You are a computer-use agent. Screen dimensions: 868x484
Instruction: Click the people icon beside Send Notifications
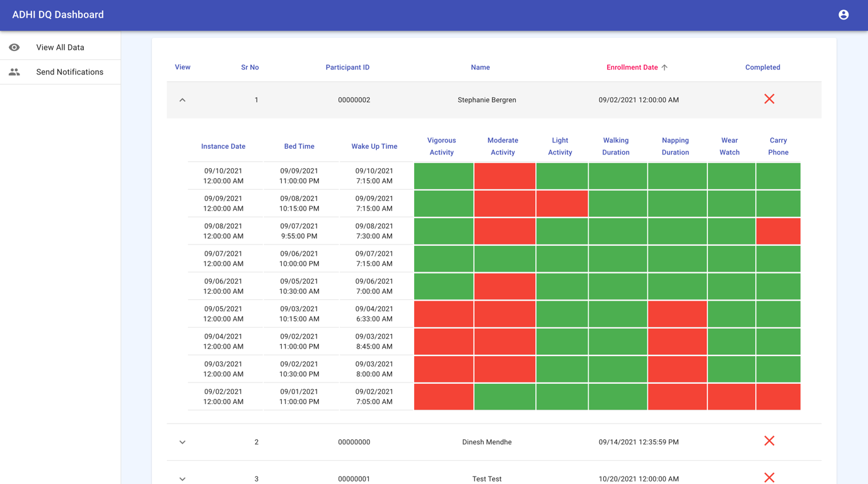pyautogui.click(x=14, y=72)
